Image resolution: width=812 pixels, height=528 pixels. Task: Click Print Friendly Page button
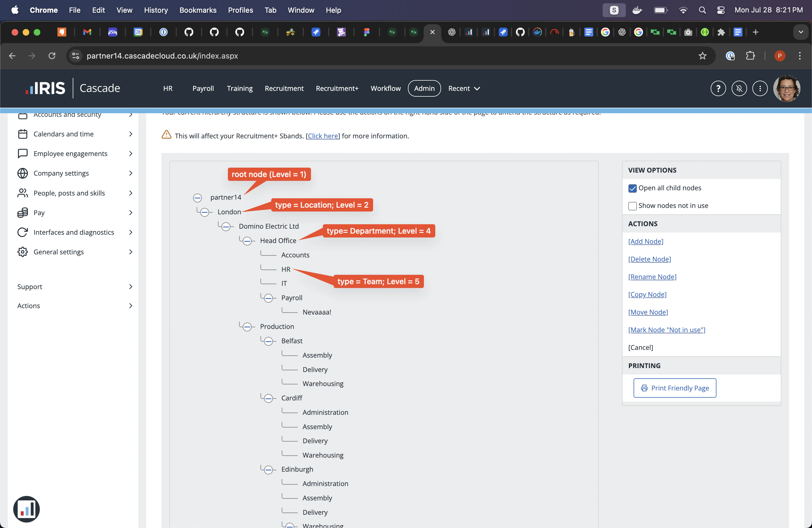click(674, 388)
